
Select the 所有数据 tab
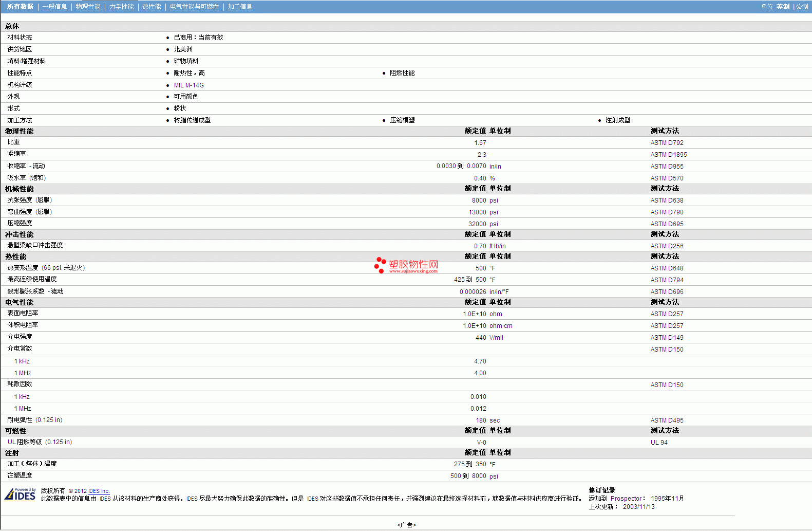click(20, 7)
